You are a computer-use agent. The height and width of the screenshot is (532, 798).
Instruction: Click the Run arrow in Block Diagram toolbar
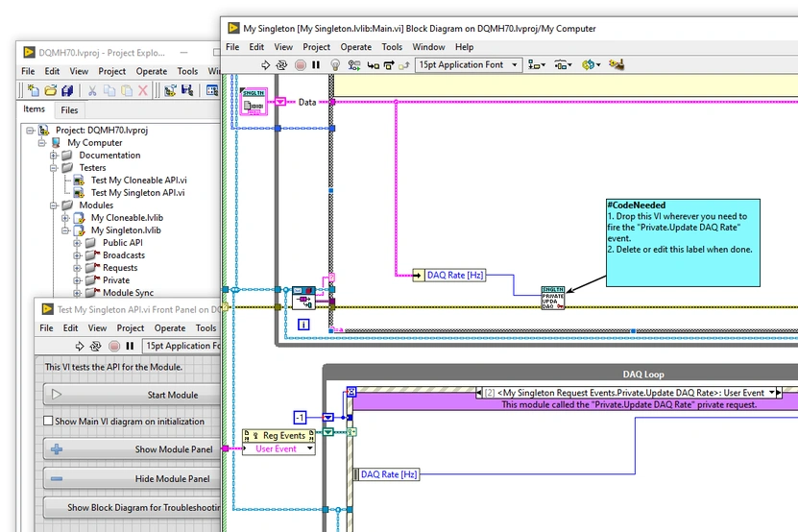click(266, 65)
